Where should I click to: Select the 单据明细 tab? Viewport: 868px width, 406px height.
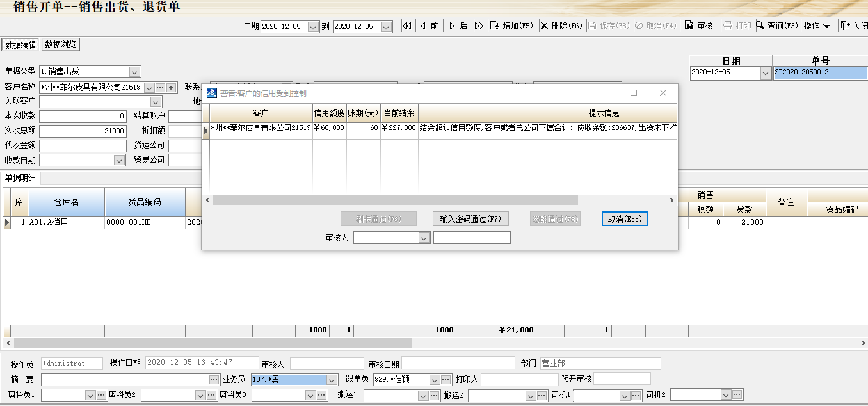click(x=21, y=178)
